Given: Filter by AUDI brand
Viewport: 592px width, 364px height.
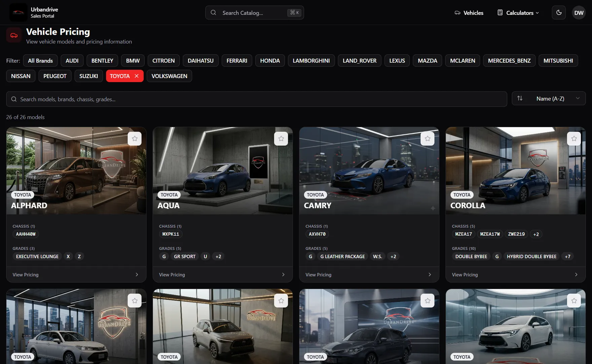Looking at the screenshot, I should [72, 61].
